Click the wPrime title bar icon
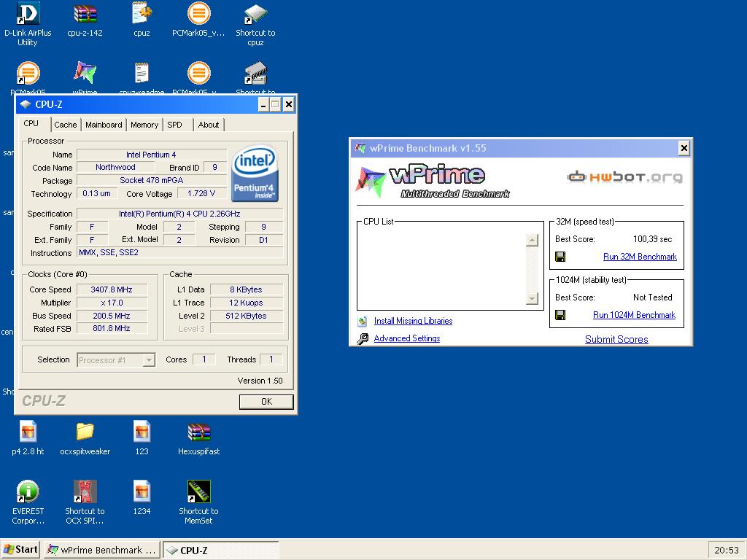 [360, 148]
